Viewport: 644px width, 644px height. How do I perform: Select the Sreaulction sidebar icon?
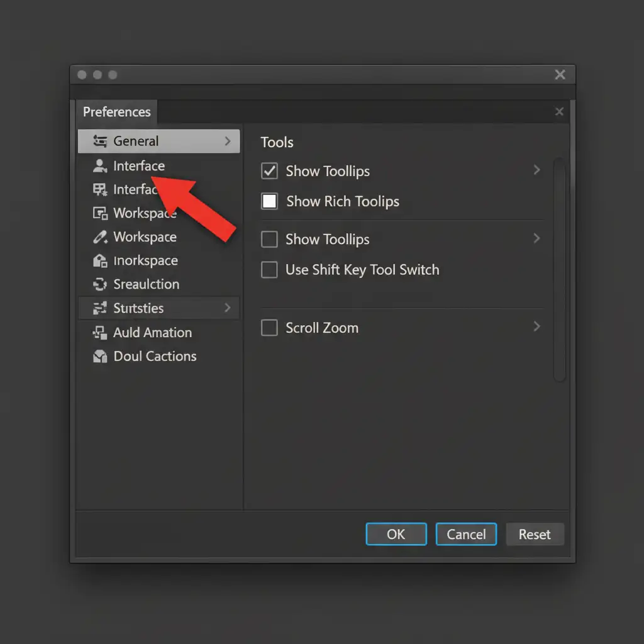pos(99,284)
